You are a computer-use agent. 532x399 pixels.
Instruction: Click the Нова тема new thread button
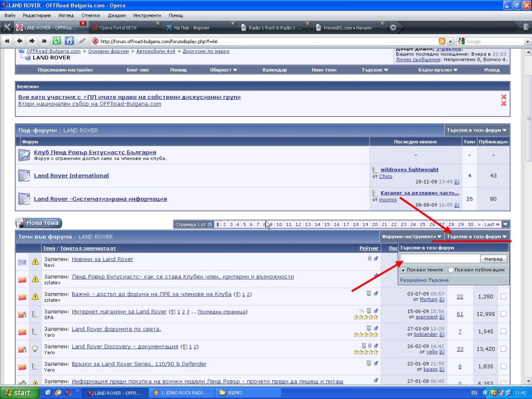(39, 223)
